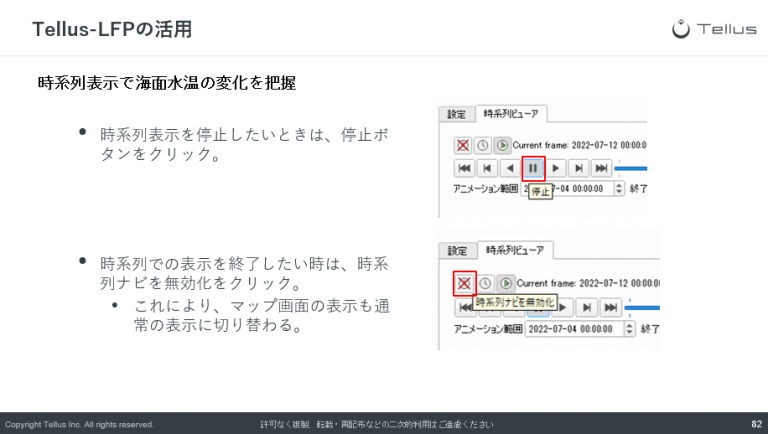768x434 pixels.
Task: Play forward in upper panel
Action: [555, 169]
